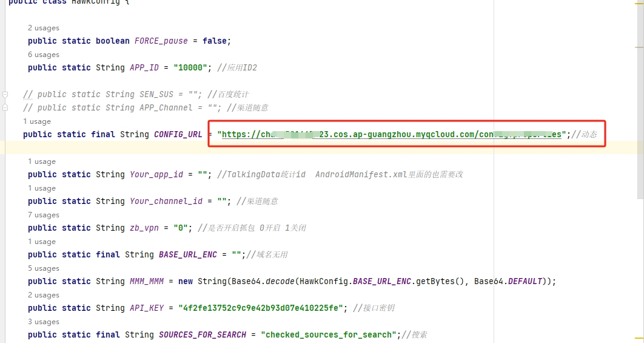Click the DEFAULT constant of Base64
Image resolution: width=644 pixels, height=343 pixels.
pyautogui.click(x=525, y=282)
